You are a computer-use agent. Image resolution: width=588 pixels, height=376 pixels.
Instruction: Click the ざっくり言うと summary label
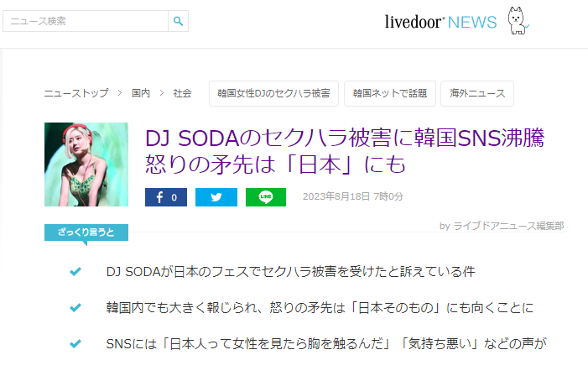(x=86, y=232)
